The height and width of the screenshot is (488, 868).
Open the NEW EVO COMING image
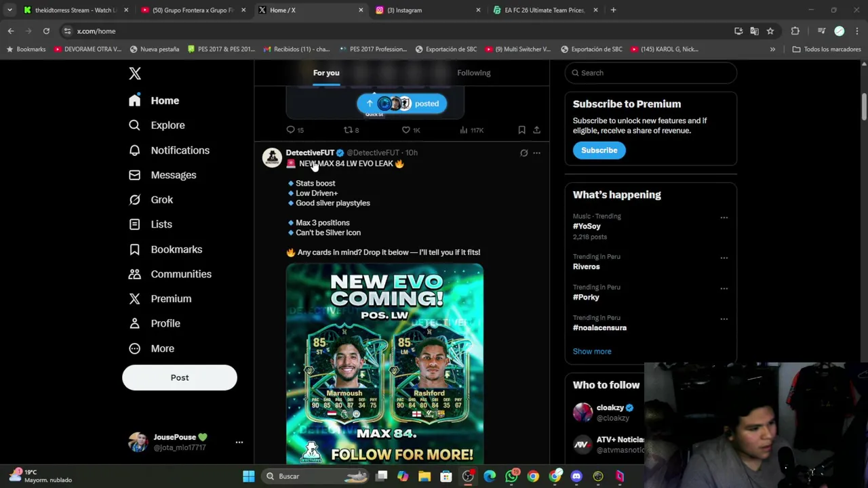(x=384, y=364)
